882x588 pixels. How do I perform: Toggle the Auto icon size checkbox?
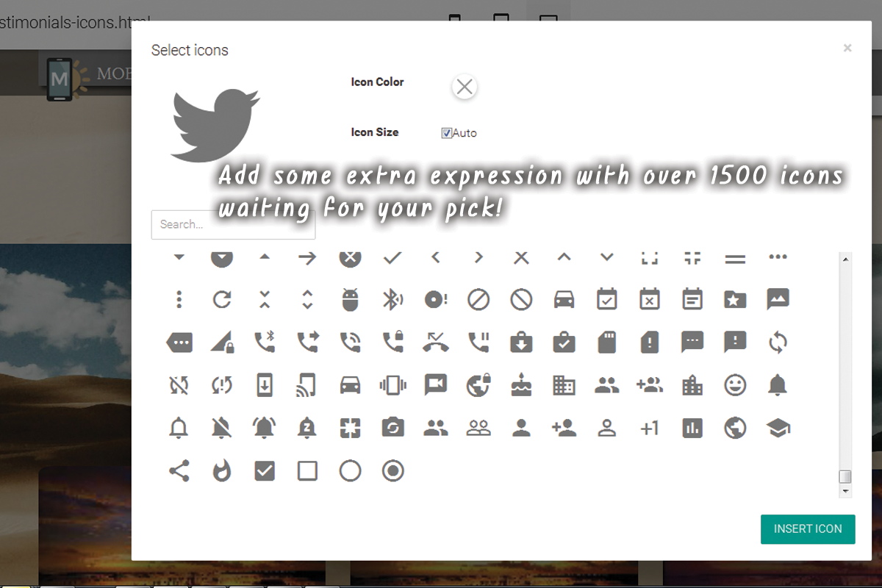click(x=446, y=133)
